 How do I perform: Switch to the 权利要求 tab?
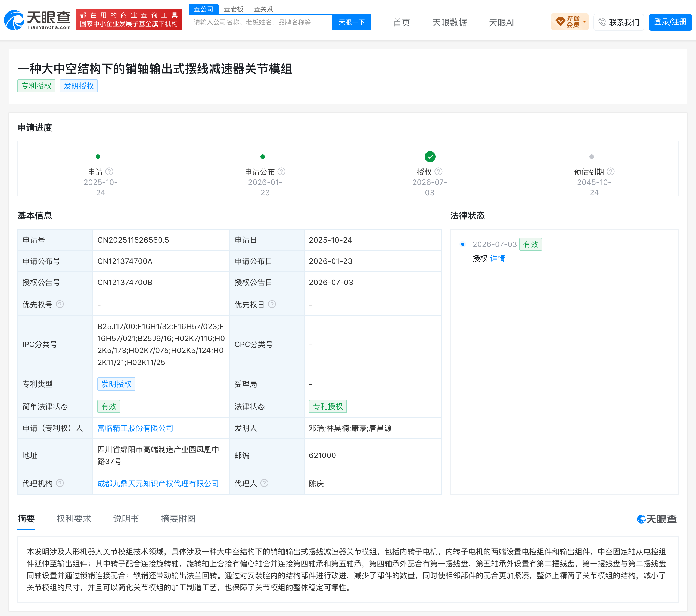74,519
